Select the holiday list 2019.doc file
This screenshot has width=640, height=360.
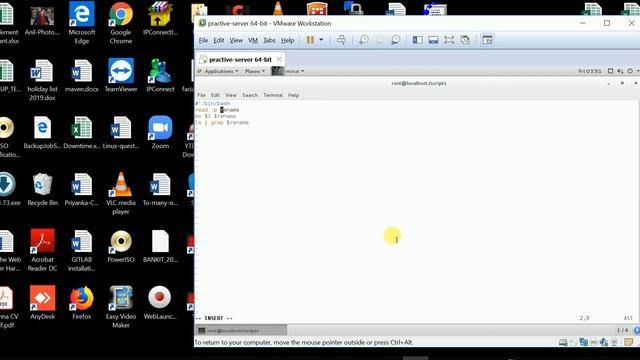(x=42, y=80)
